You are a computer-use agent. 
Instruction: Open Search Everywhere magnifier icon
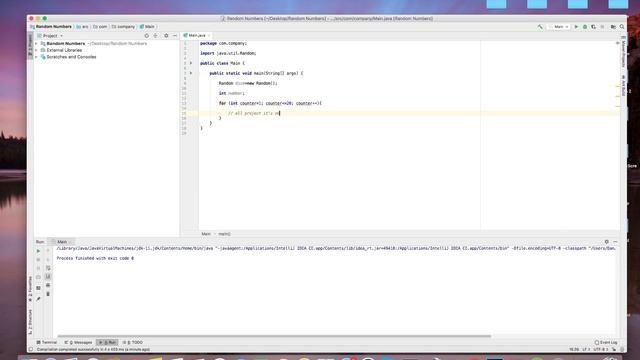(622, 27)
